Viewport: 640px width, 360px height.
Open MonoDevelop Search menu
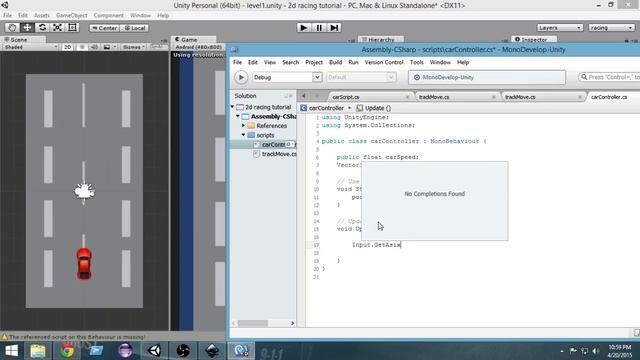[x=291, y=62]
